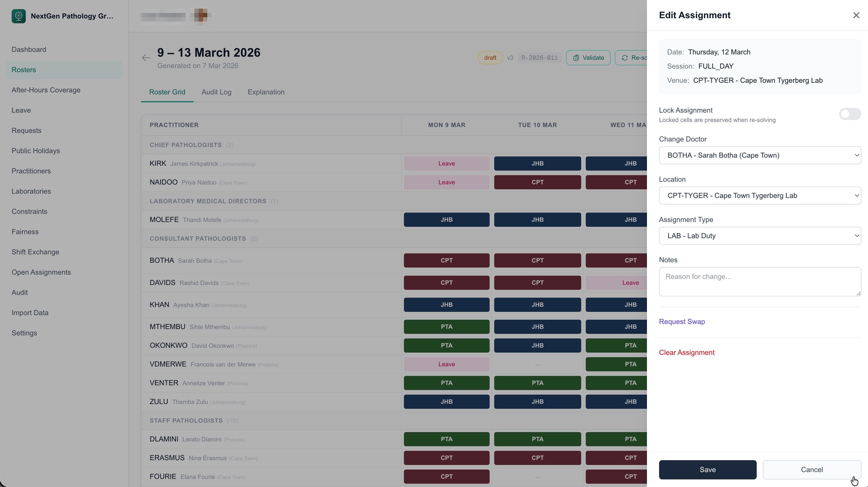Save the assignment changes
The image size is (868, 487).
(708, 470)
